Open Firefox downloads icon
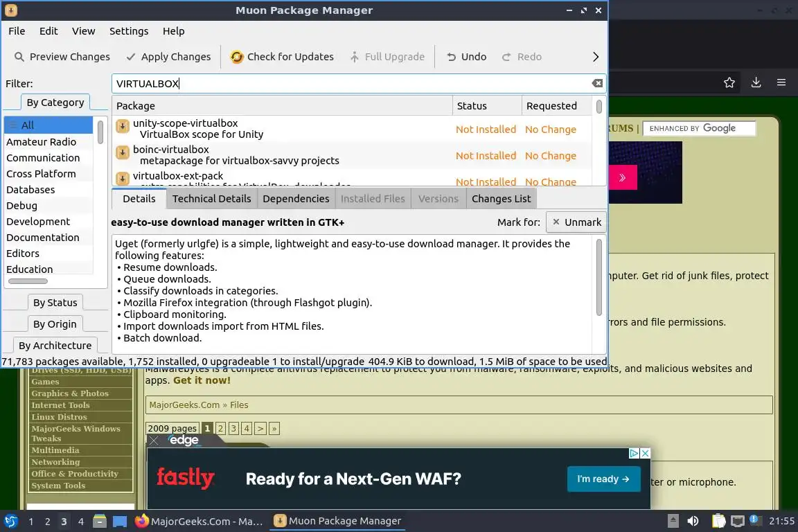The image size is (798, 532). [x=756, y=82]
